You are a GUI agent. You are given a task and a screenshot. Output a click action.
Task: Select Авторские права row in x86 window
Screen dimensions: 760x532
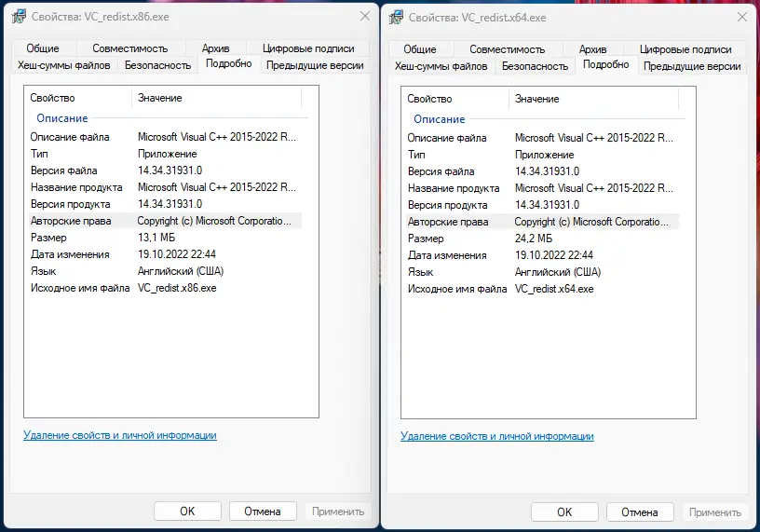tap(165, 221)
